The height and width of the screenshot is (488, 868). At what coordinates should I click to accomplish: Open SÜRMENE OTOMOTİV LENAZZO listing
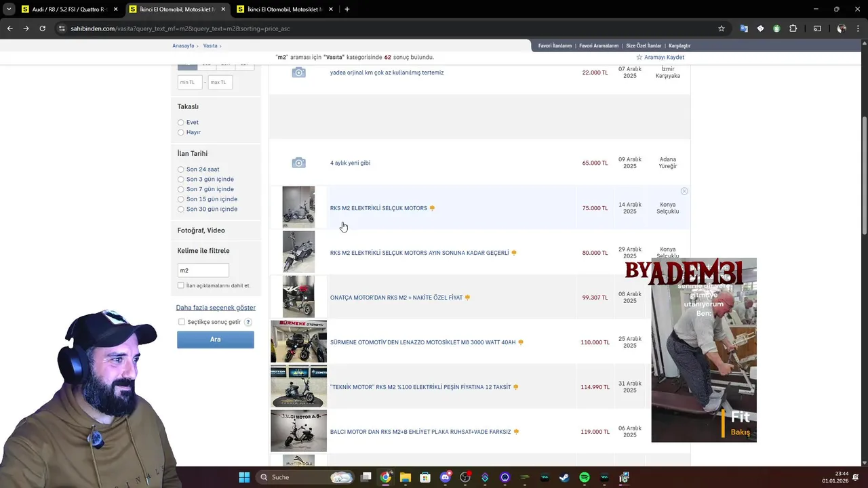coord(422,342)
